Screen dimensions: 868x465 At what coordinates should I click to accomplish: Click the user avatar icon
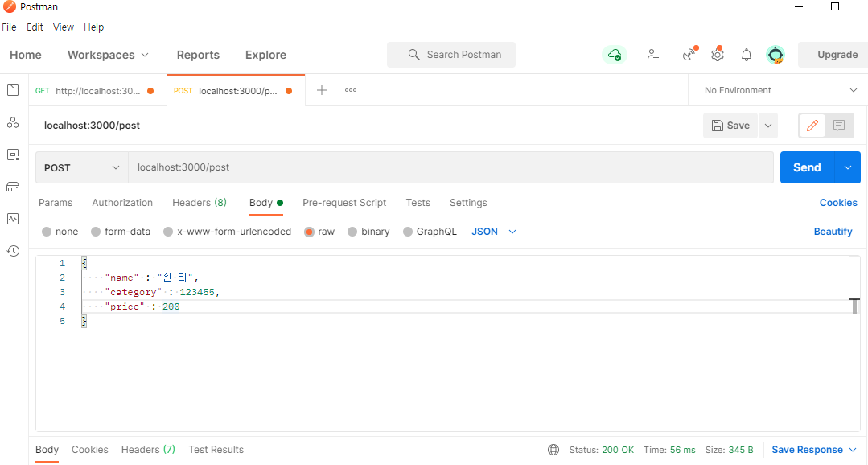775,55
